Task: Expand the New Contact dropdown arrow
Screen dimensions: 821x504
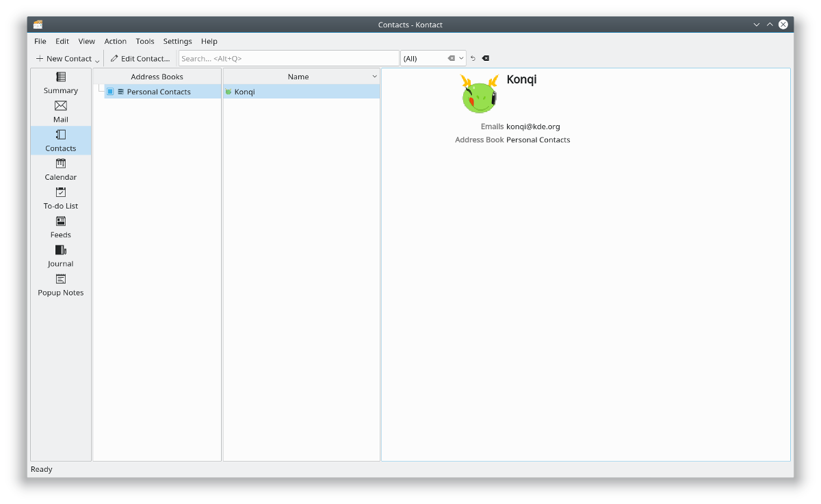Action: tap(97, 61)
